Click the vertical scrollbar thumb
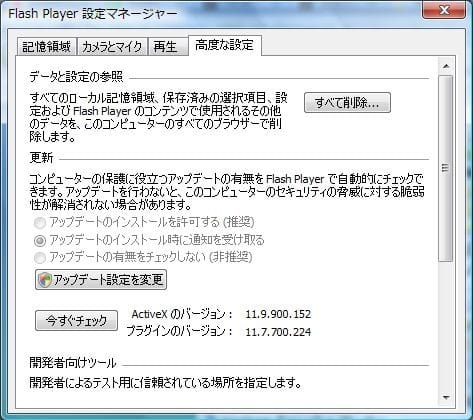The height and width of the screenshot is (420, 473). click(x=446, y=168)
